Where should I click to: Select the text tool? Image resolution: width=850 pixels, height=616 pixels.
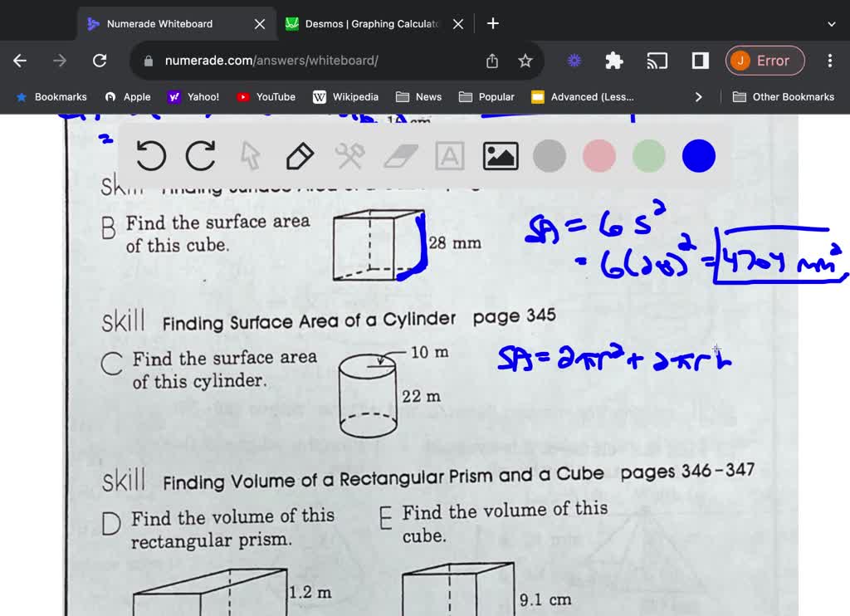(449, 155)
